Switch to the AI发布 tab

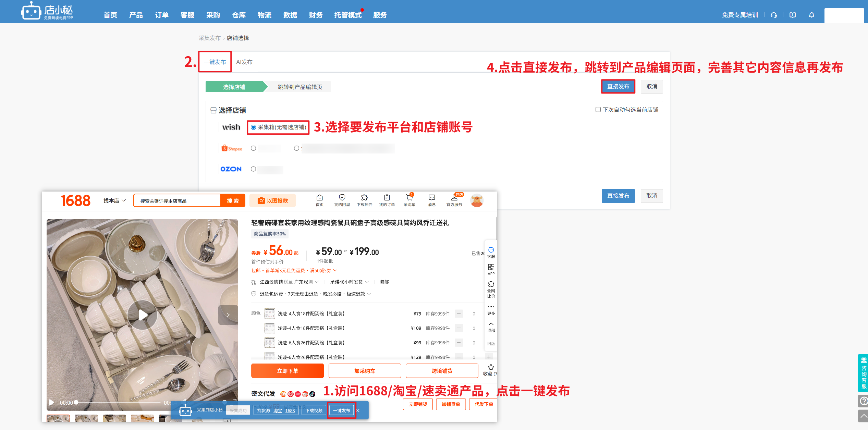point(244,62)
